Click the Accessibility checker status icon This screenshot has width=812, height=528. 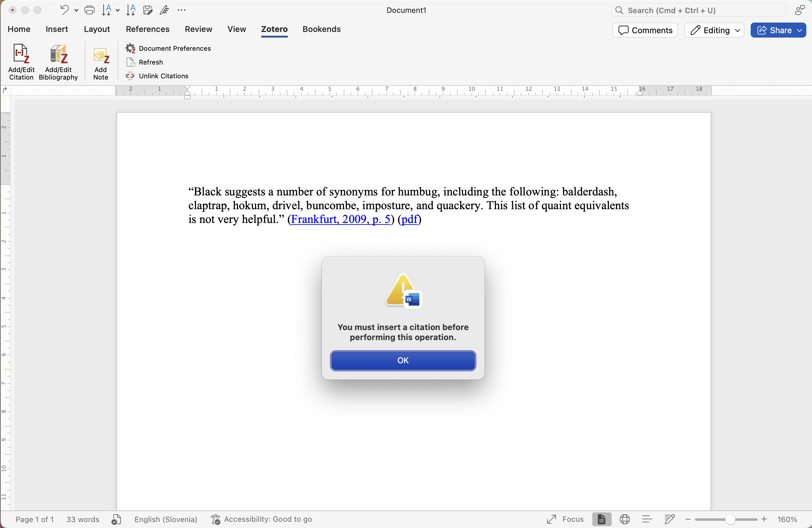[216, 519]
